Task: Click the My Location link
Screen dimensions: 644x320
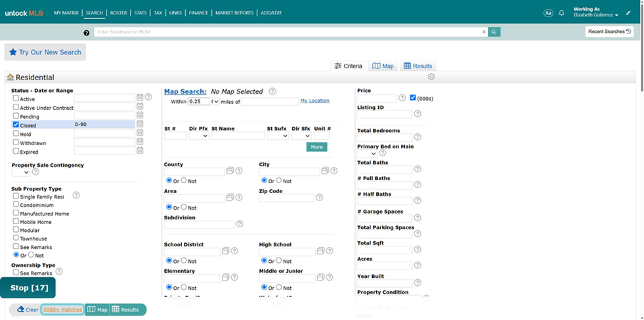Action: click(314, 101)
